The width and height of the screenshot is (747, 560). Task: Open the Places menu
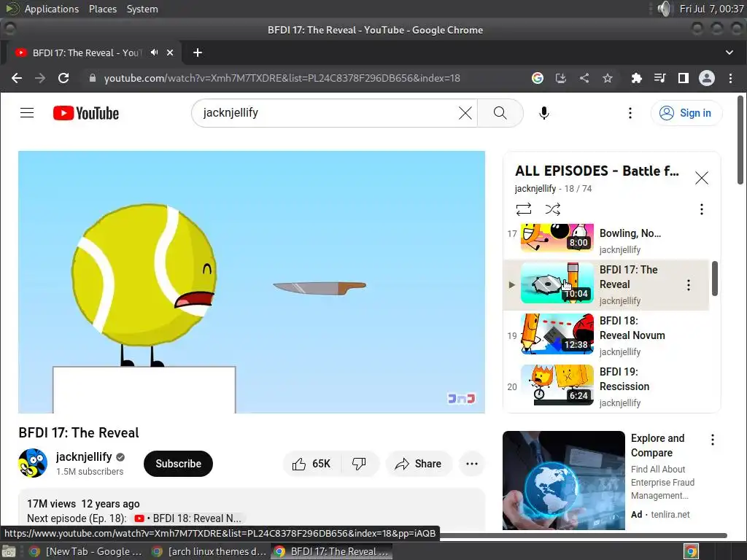click(x=102, y=9)
